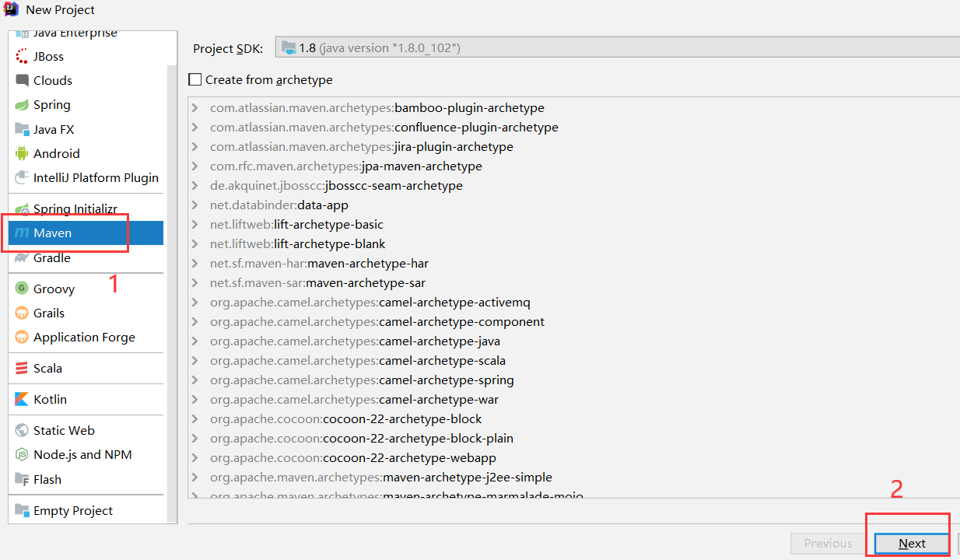Image resolution: width=960 pixels, height=560 pixels.
Task: Expand the camel-archetype-java node
Action: [x=194, y=341]
